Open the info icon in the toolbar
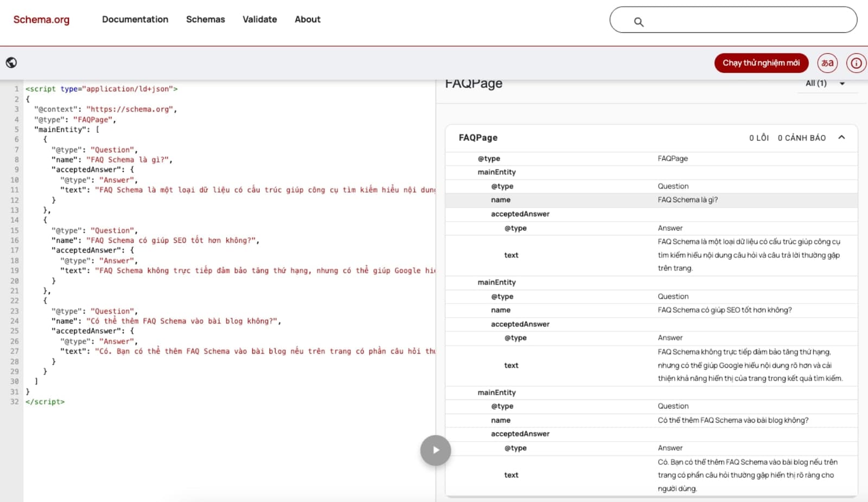Viewport: 868px width, 502px height. [856, 63]
